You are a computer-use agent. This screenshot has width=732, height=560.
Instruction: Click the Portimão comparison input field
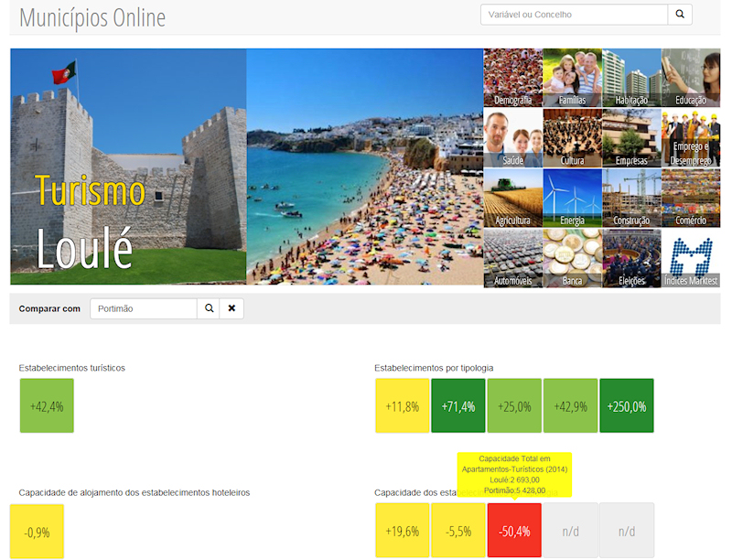(x=144, y=308)
